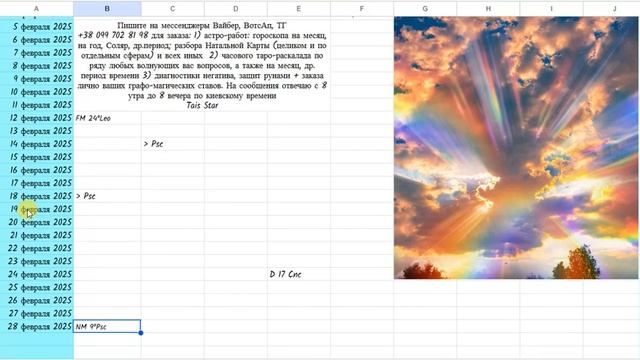Select cell '7 февраля 2025'
This screenshot has height=360, width=640.
coord(37,53)
